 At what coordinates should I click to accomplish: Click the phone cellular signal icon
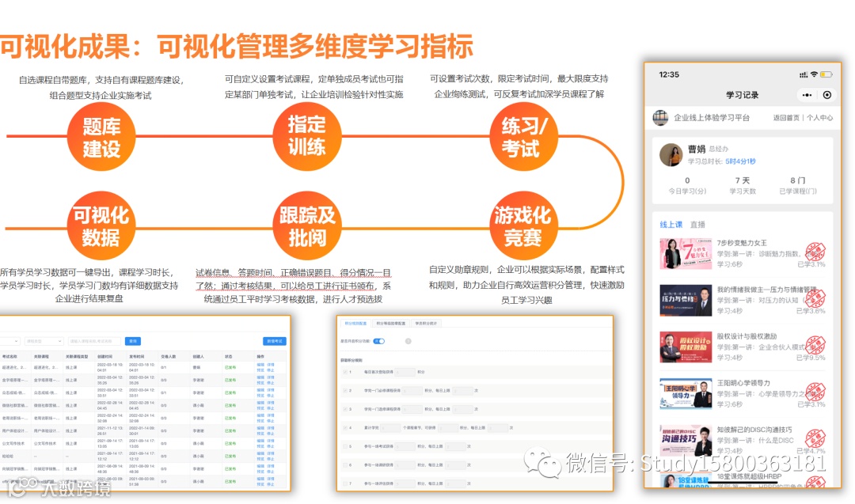[804, 74]
